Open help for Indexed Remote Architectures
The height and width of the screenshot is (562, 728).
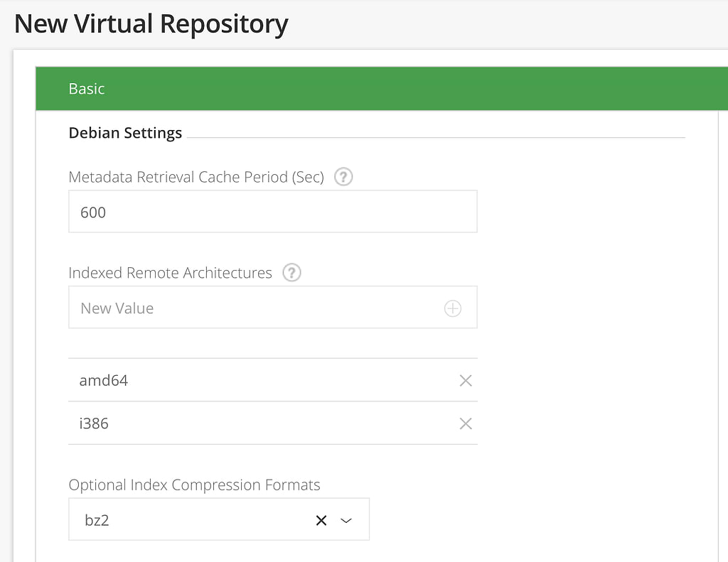pyautogui.click(x=291, y=272)
